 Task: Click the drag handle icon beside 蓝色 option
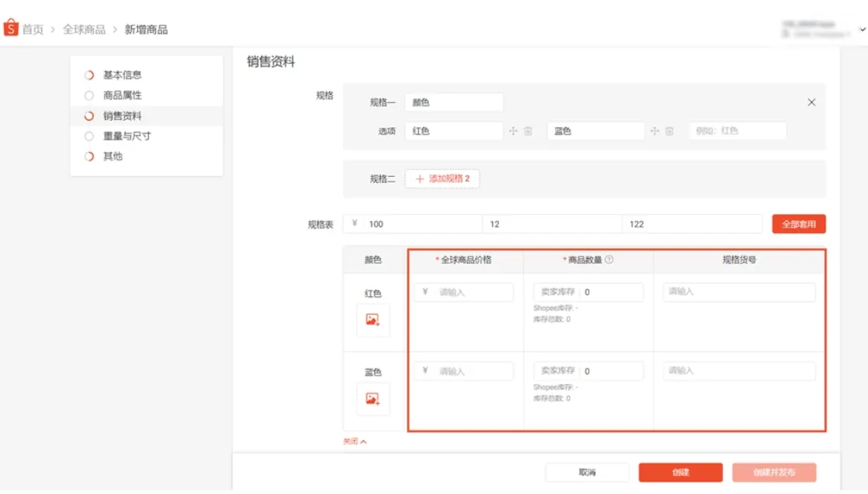pos(654,131)
